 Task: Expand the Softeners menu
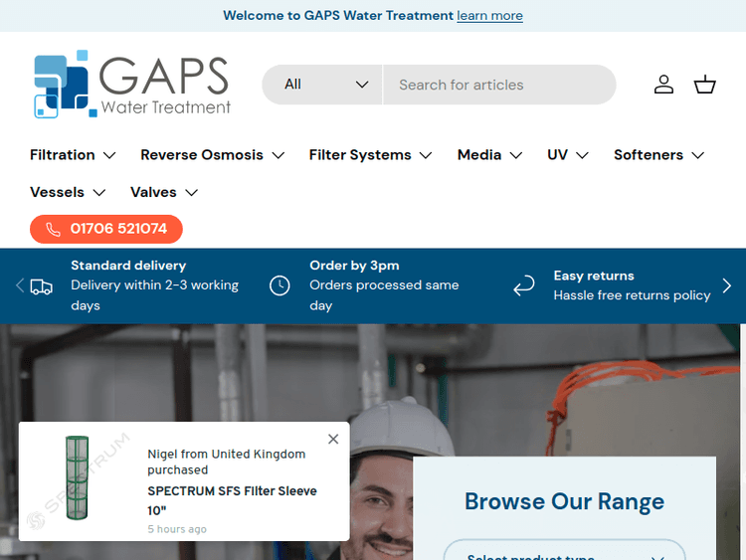coord(658,155)
